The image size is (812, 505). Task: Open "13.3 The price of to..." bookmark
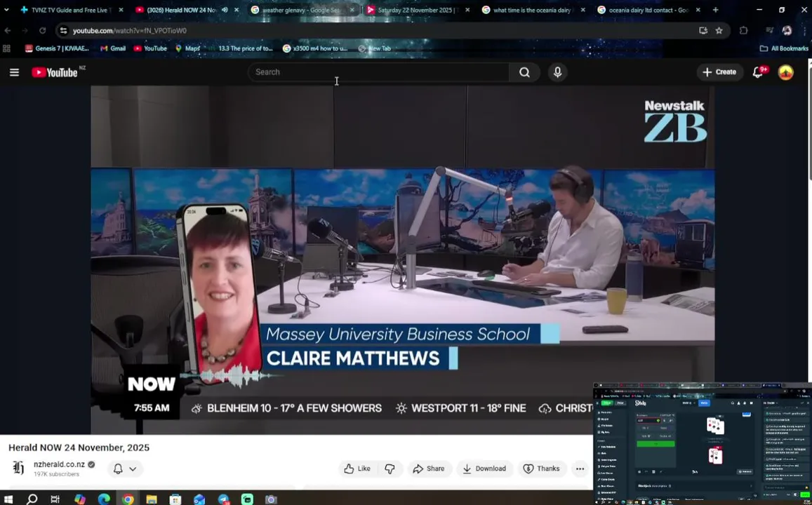click(x=240, y=48)
